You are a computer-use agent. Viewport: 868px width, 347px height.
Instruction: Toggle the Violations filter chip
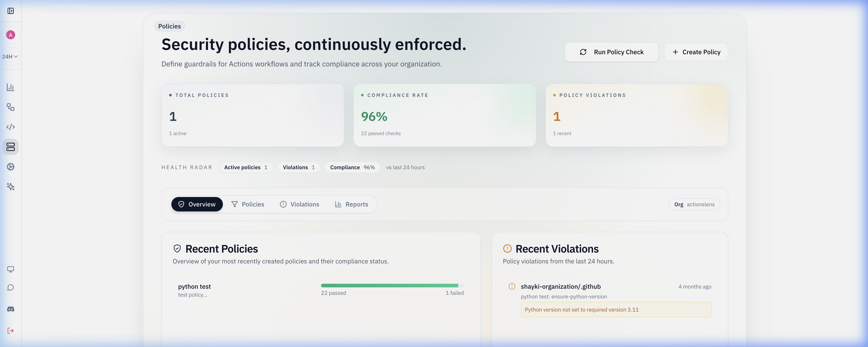pos(299,167)
